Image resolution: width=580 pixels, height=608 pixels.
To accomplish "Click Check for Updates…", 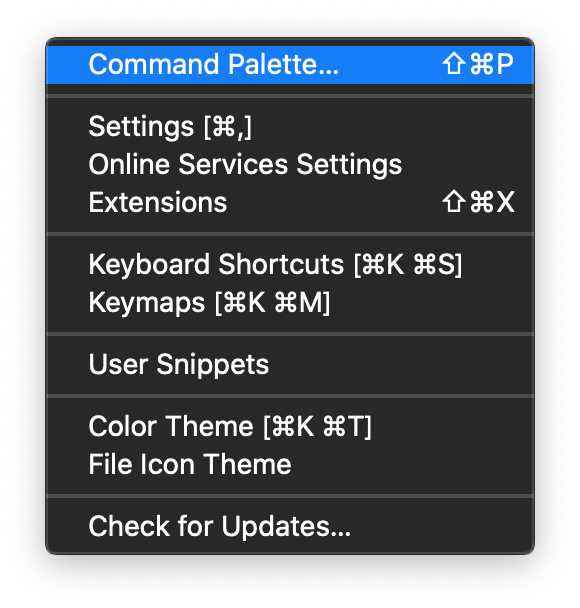I will tap(290, 527).
